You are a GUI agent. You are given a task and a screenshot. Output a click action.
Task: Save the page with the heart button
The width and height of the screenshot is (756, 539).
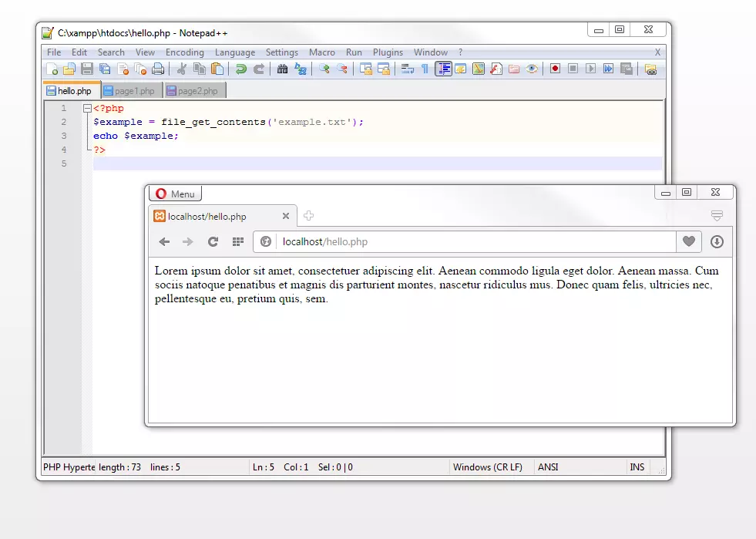688,241
